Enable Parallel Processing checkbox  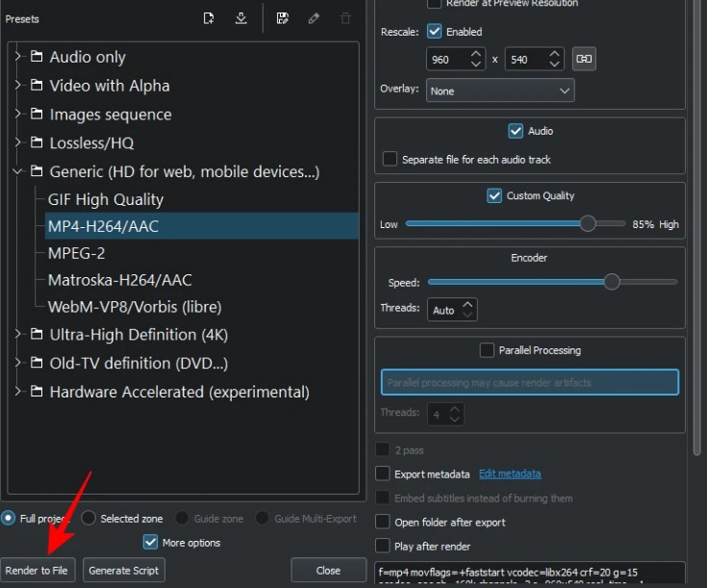coord(487,350)
